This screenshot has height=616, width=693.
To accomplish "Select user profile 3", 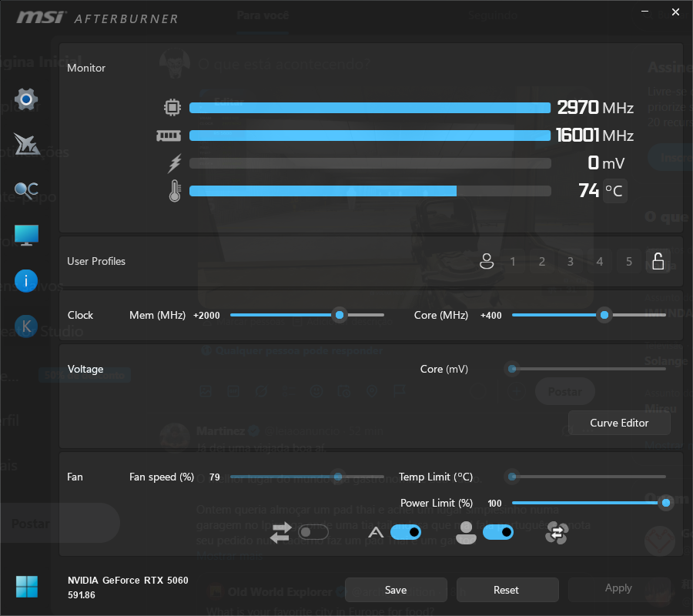I will (571, 261).
